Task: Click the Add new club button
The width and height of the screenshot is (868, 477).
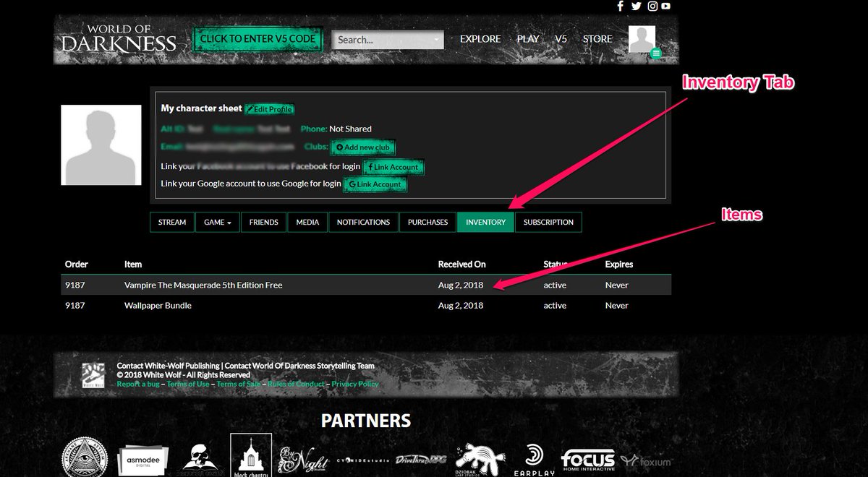Action: (363, 147)
